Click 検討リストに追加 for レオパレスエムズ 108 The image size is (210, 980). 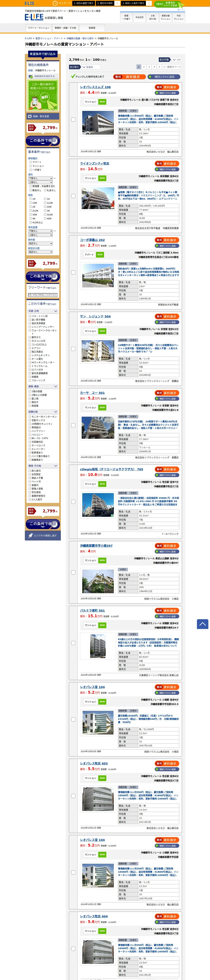167,93
